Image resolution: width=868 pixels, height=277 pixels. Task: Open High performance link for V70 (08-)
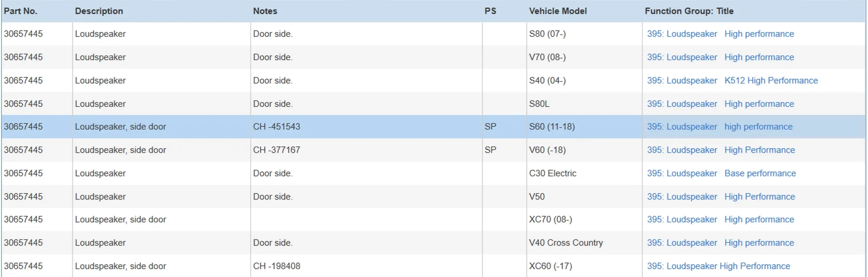click(x=759, y=57)
